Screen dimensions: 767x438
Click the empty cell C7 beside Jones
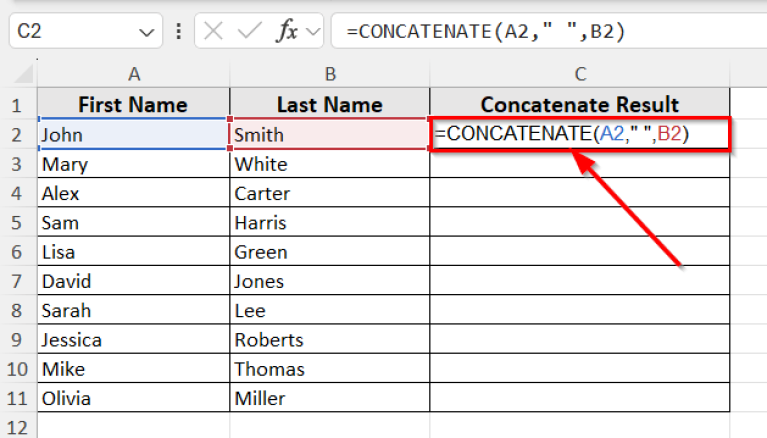point(579,281)
